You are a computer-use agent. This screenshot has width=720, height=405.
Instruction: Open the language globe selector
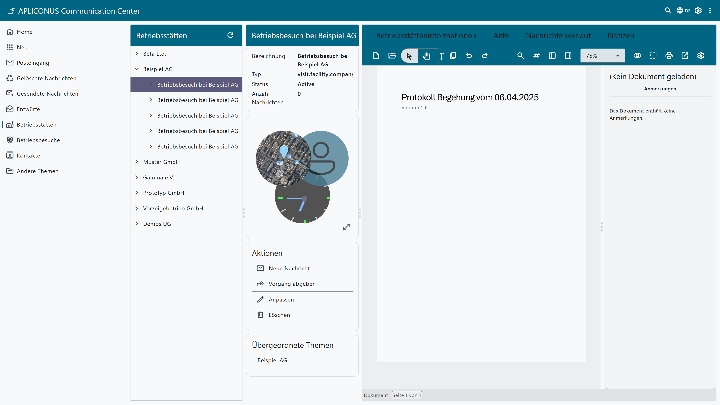point(683,10)
